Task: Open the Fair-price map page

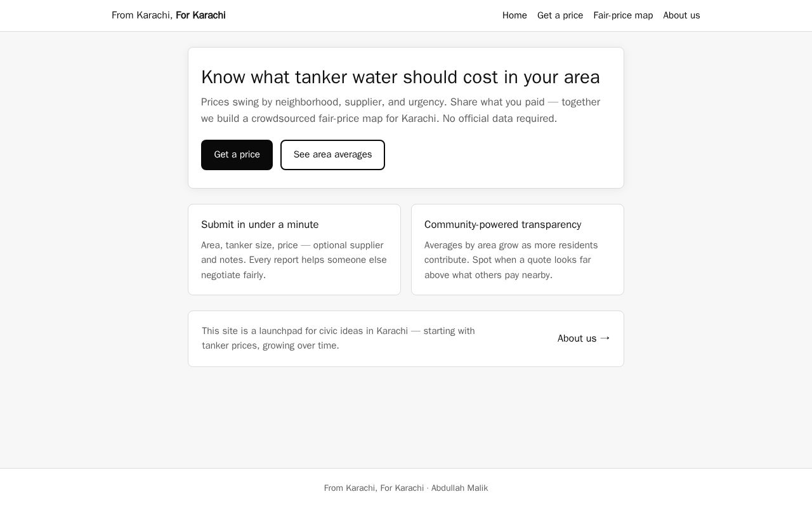Action: tap(623, 15)
